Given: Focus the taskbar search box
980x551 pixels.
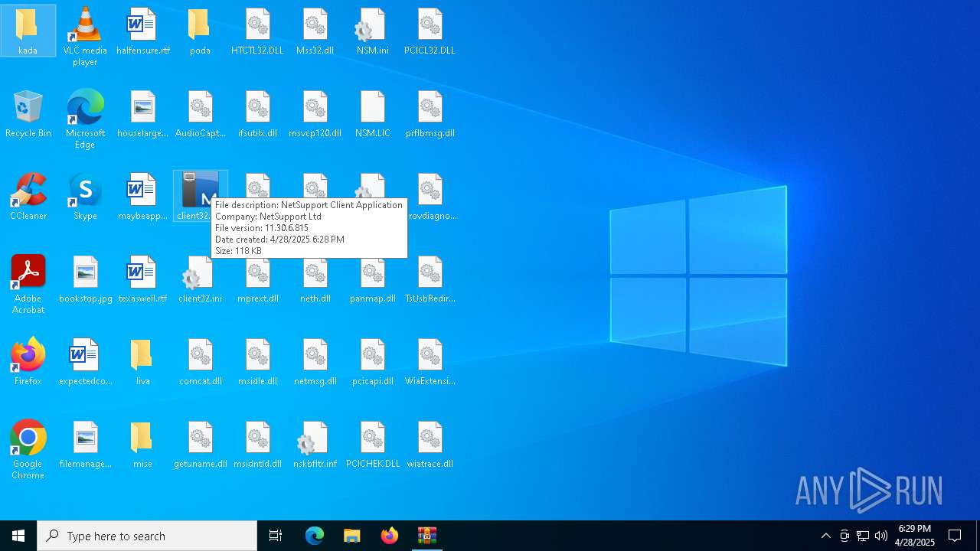Looking at the screenshot, I should click(x=147, y=536).
